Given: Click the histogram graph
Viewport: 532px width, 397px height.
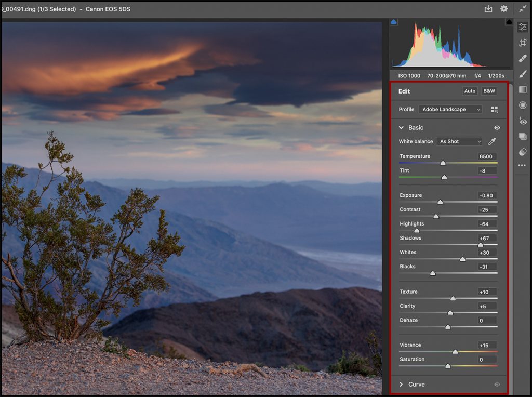Looking at the screenshot, I should click(x=451, y=44).
